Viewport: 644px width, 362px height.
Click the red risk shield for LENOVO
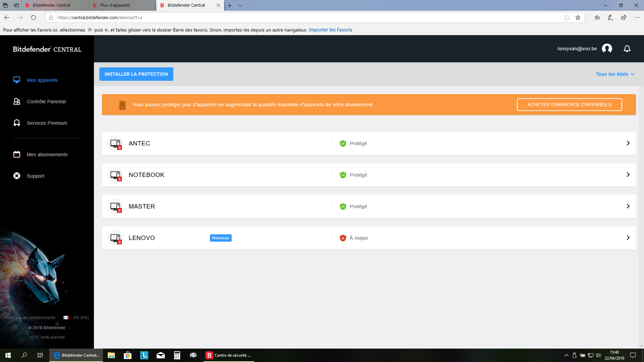coord(343,238)
